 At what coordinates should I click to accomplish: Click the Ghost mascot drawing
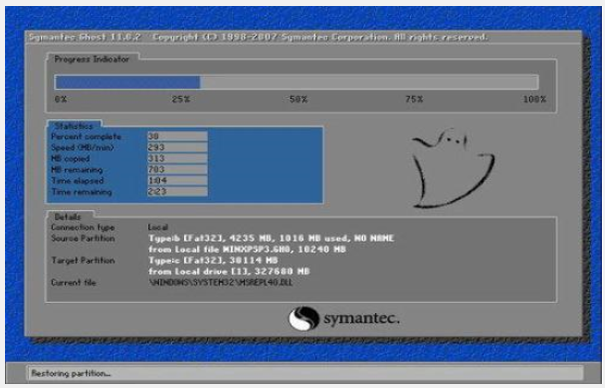click(453, 168)
